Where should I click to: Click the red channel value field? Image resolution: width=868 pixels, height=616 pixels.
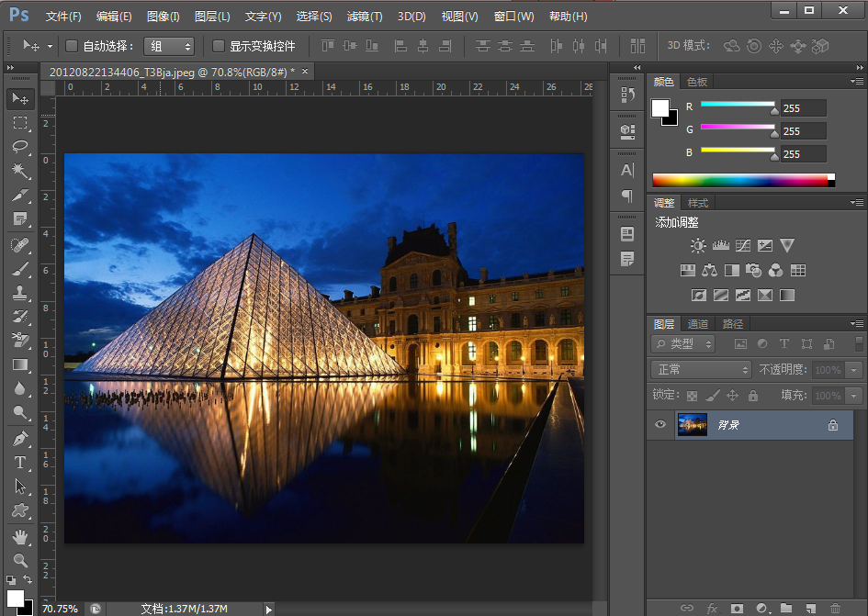point(803,107)
